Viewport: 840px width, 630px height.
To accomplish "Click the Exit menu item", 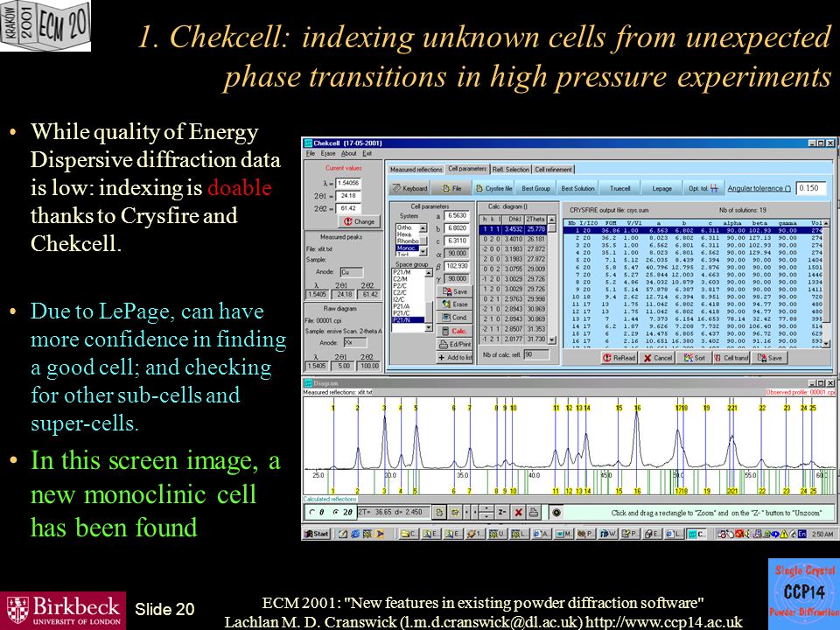I will pos(367,153).
